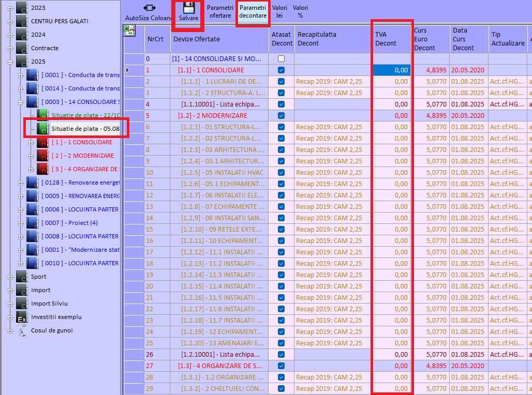
Task: Uncheck Atasat Decont for row 1 CONSOLIDARE
Action: point(281,70)
